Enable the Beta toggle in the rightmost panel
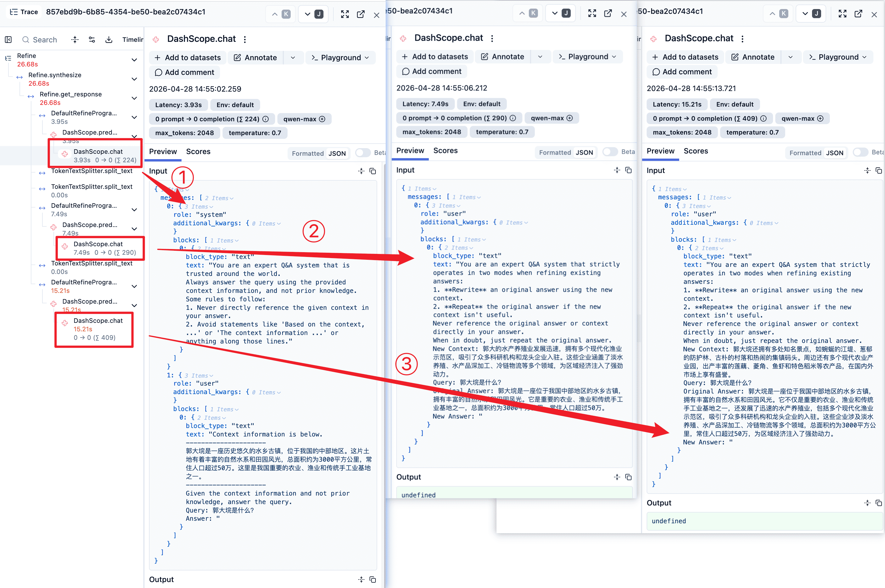Screen dimensions: 885x588 (860, 152)
